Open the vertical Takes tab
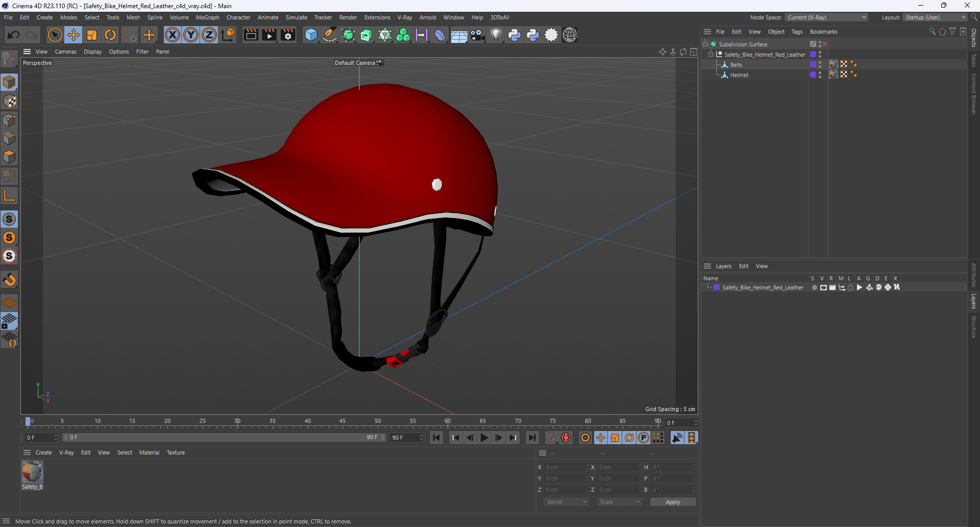 click(974, 60)
